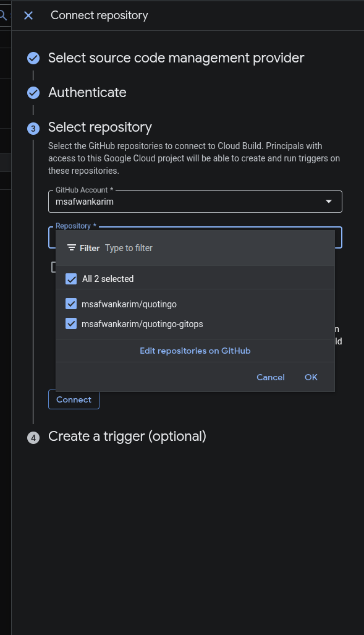Click the search magnifier icon at top left
Screen dimensions: 364x635
3,15
